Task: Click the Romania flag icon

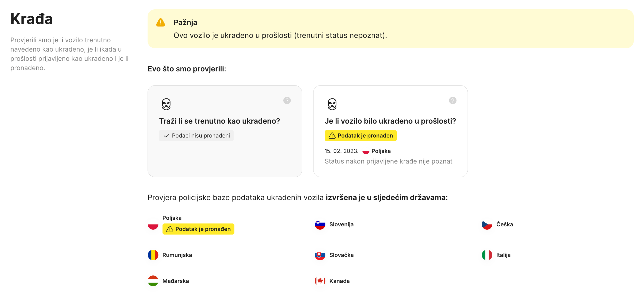Action: pyautogui.click(x=153, y=255)
